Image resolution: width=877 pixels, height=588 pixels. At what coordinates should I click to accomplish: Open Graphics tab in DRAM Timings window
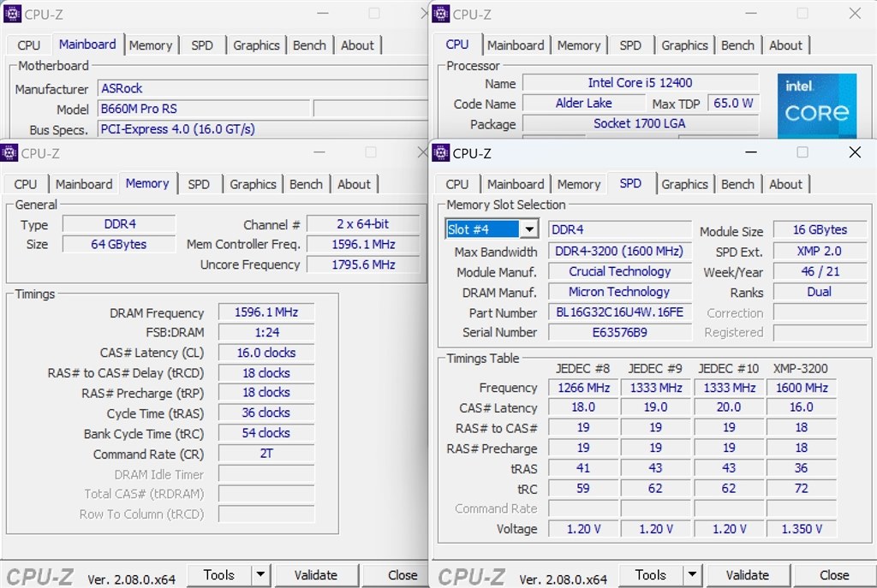click(253, 184)
